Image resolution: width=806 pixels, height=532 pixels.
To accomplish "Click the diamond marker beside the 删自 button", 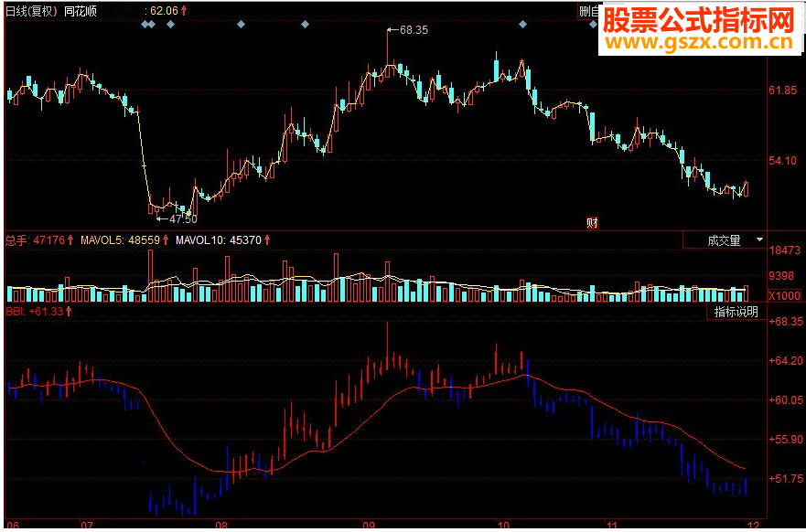I will (594, 24).
